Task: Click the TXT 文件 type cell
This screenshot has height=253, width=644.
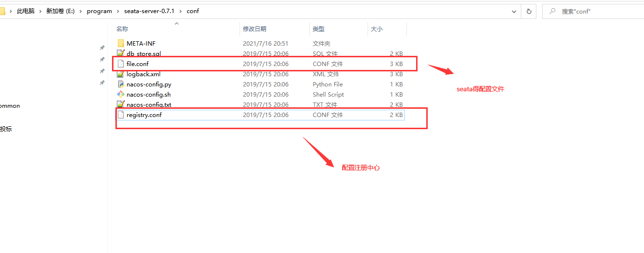Action: point(325,104)
